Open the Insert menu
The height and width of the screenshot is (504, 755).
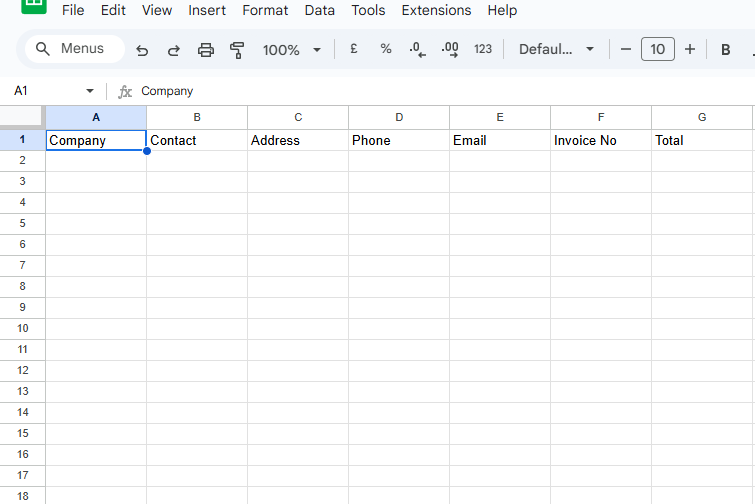coord(207,10)
